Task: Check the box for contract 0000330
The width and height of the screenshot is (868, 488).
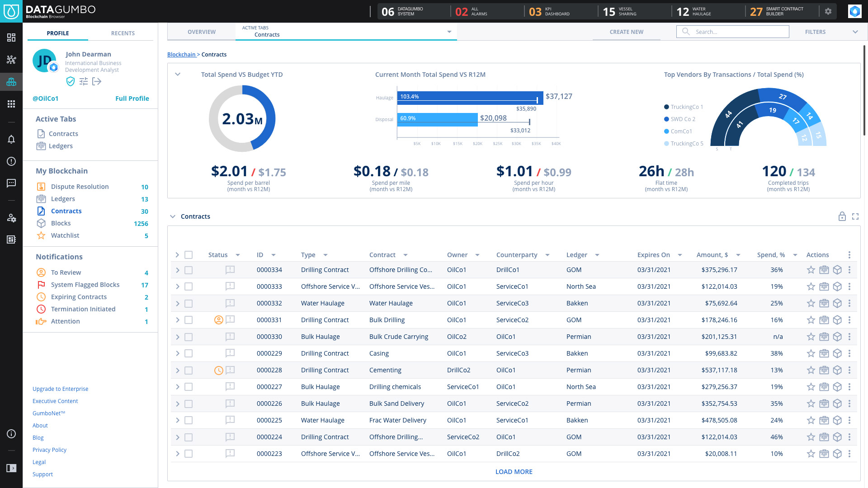Action: tap(189, 337)
